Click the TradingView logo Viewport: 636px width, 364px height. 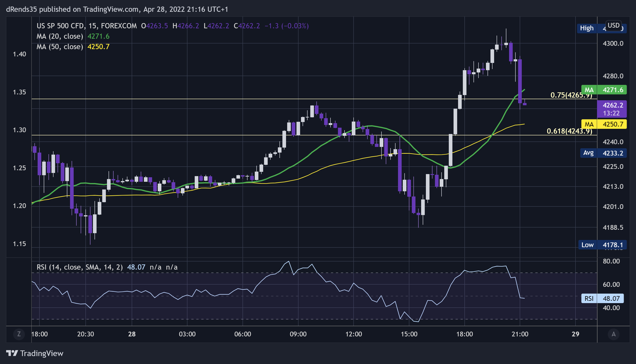34,353
